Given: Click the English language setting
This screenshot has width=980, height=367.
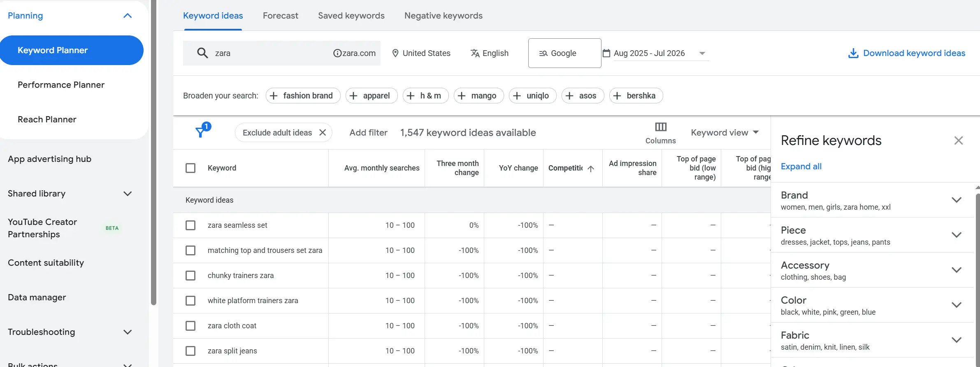Looking at the screenshot, I should [x=490, y=53].
